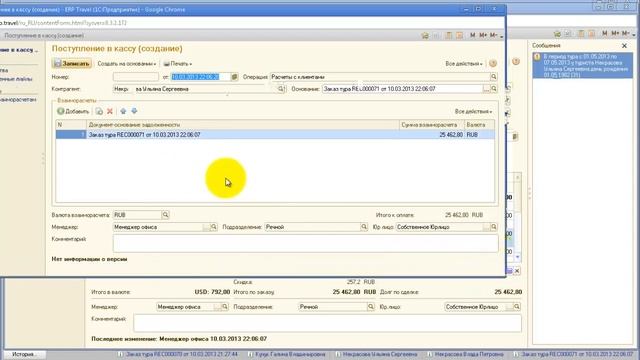Click the copy row icon in Взаиморасчеты toolbar

coord(99,111)
